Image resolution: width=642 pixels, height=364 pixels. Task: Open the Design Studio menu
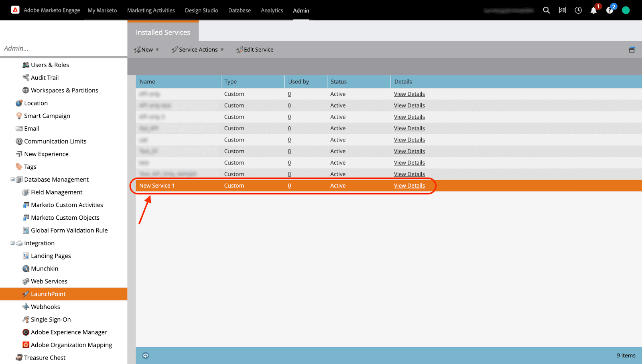click(x=201, y=10)
